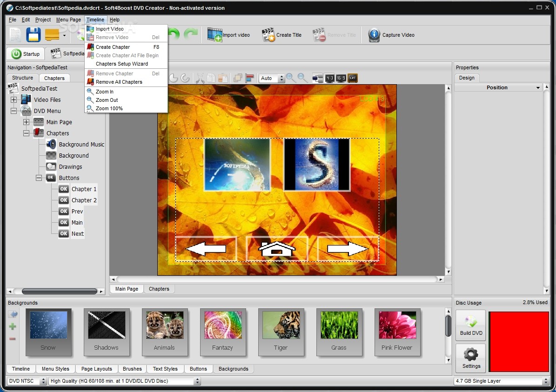Toggle the menu structure view icon
556x392 pixels.
[x=317, y=78]
